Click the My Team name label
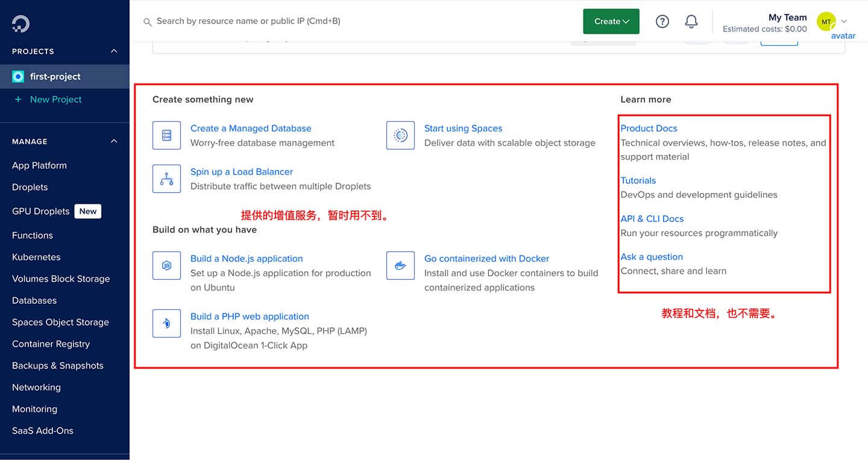Screen dimensions: 868x460 coord(787,17)
